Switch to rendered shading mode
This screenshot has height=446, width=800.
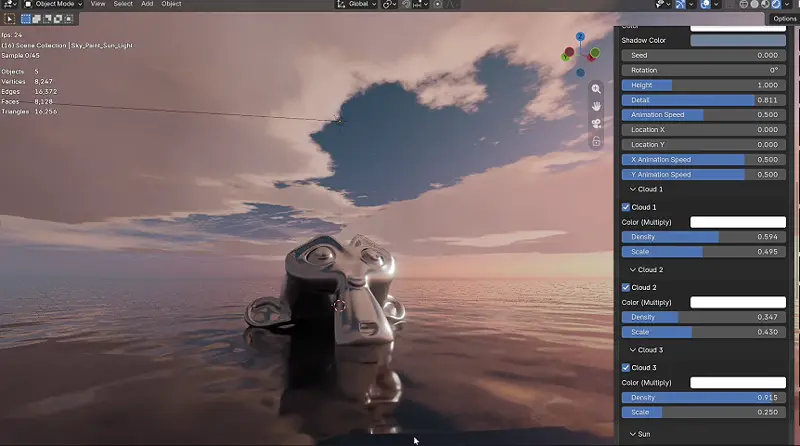pos(776,4)
